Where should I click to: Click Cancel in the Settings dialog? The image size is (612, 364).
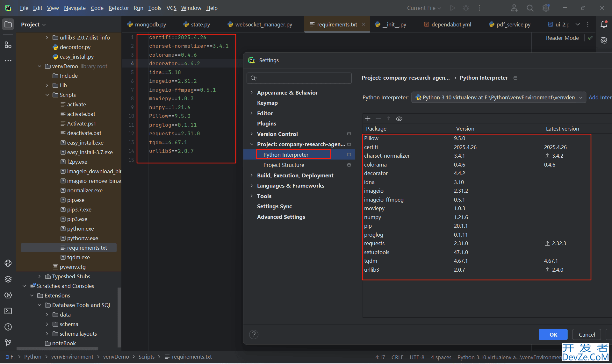(587, 334)
